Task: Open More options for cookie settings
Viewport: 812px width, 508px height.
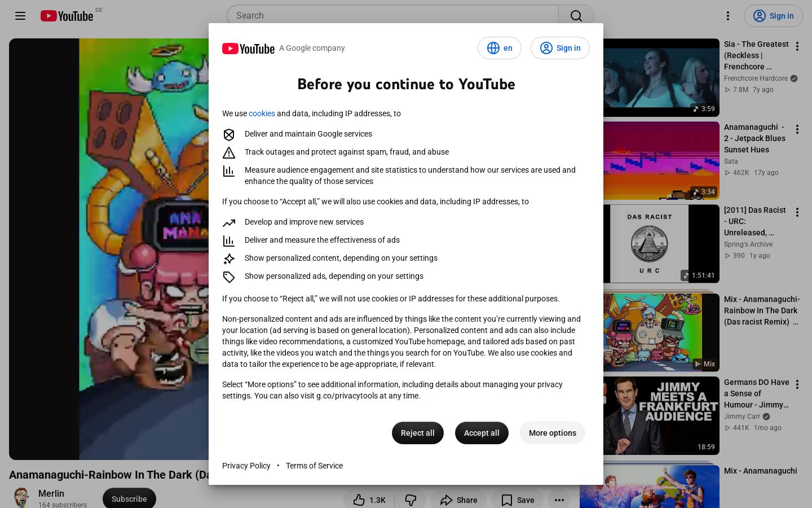Action: click(553, 433)
